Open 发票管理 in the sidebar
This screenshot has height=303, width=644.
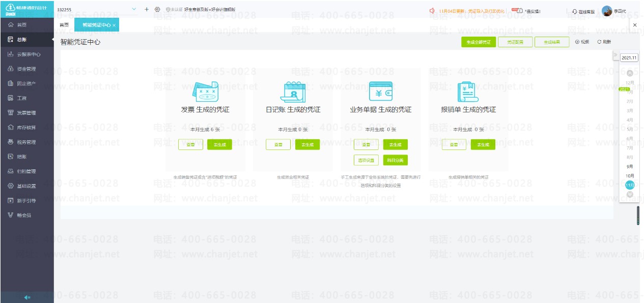click(26, 113)
